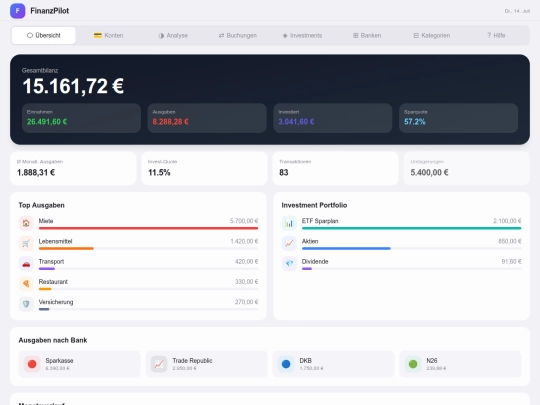The width and height of the screenshot is (540, 405).
Task: Click the Investment Portfolio heading
Action: (x=314, y=205)
